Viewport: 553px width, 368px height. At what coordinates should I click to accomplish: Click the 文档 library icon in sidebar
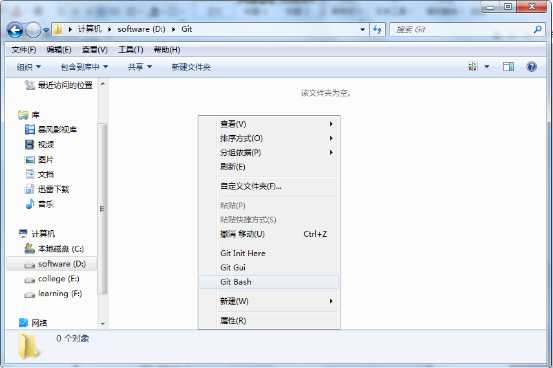coord(30,174)
